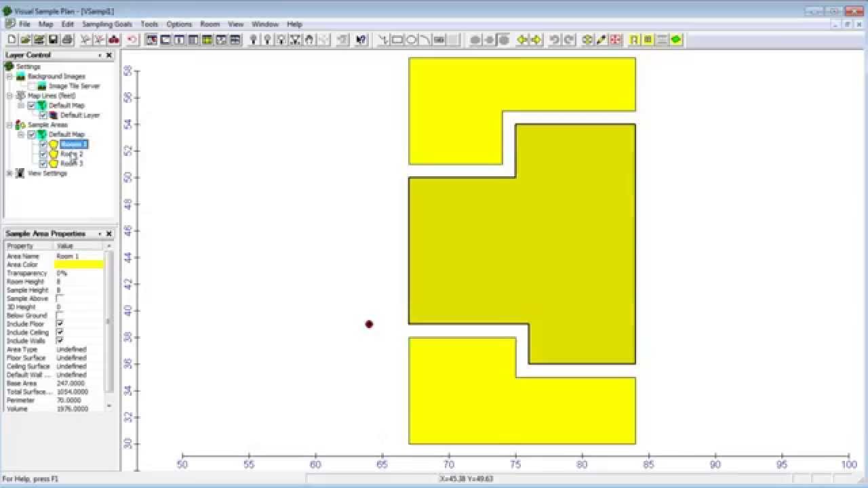Toggle Default Map checkbox under Sample Areas

[32, 135]
